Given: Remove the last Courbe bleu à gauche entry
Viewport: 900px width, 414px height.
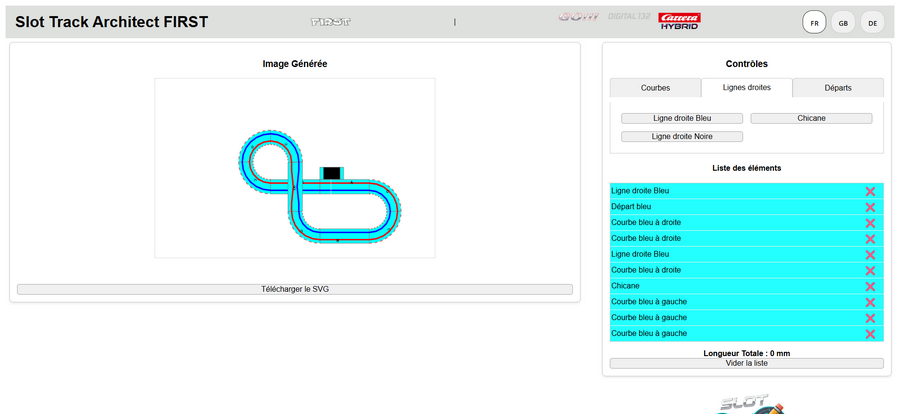Looking at the screenshot, I should tap(869, 334).
